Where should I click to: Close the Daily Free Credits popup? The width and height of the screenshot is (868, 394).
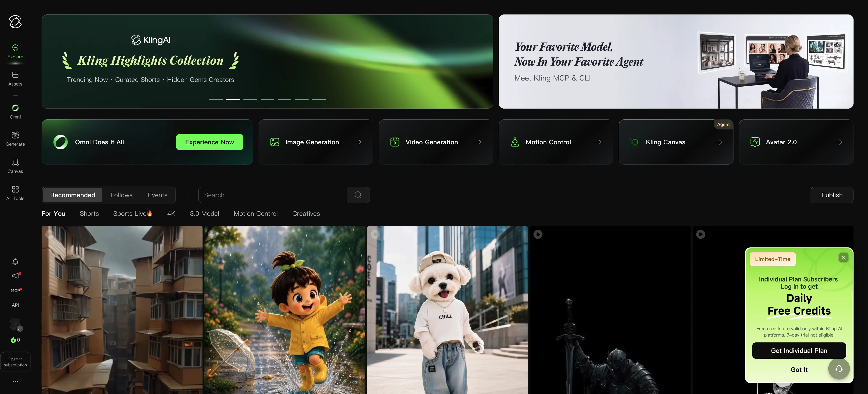[843, 258]
